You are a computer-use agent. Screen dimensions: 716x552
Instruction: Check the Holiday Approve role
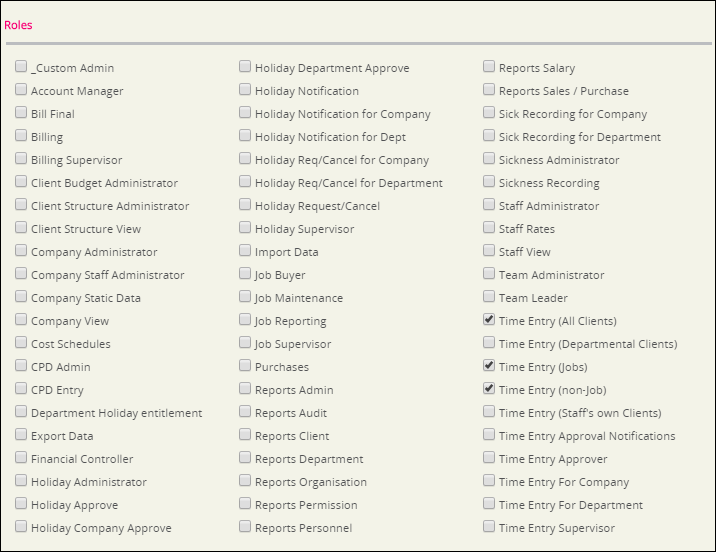pyautogui.click(x=21, y=505)
